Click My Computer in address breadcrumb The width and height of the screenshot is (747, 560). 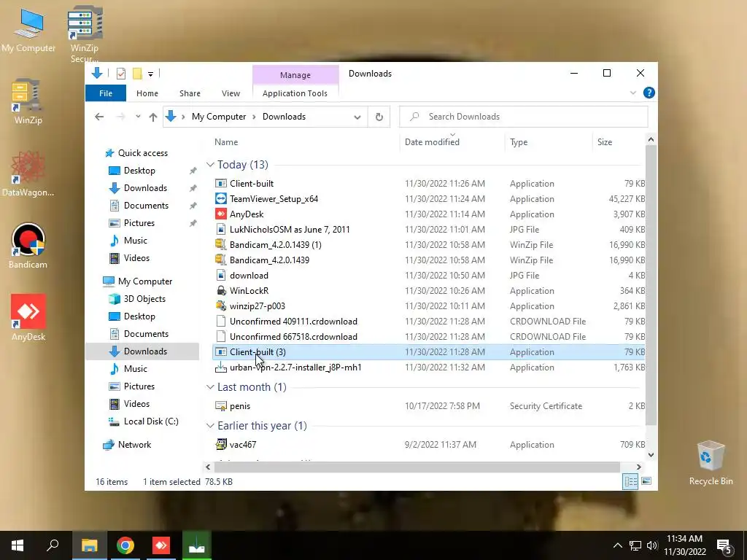[219, 117]
